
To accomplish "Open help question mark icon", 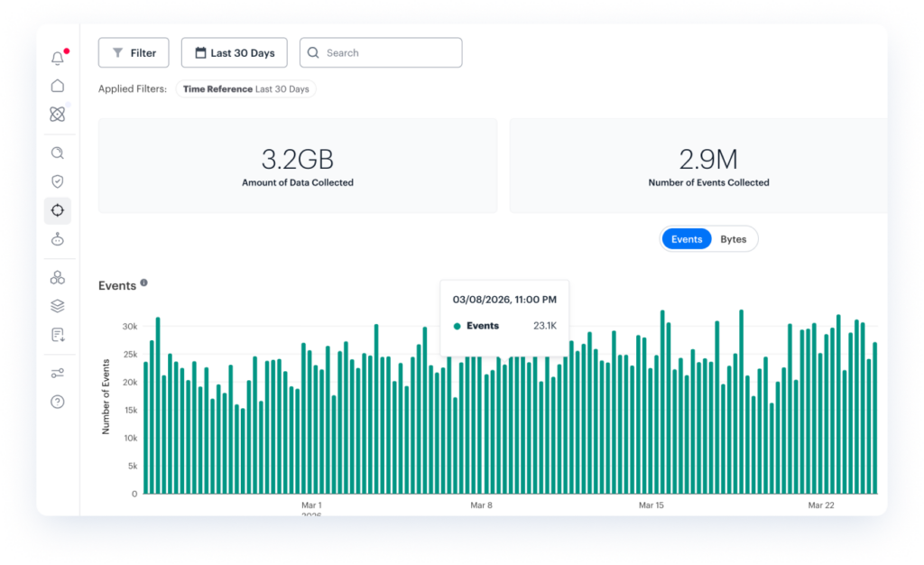I will click(58, 402).
